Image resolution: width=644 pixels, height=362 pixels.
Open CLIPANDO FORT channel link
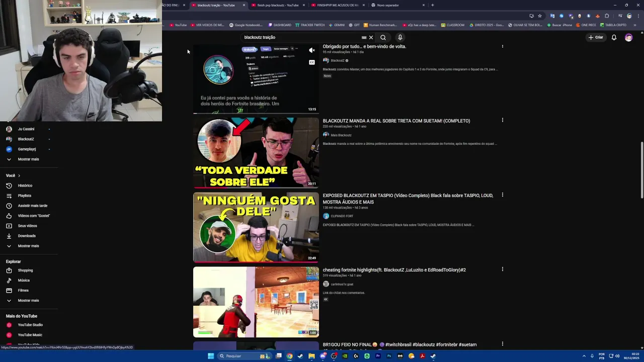(342, 216)
